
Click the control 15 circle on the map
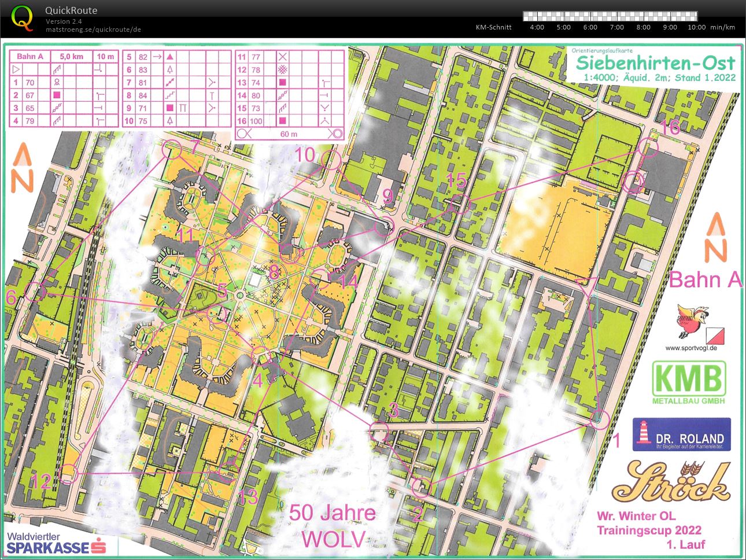click(459, 204)
